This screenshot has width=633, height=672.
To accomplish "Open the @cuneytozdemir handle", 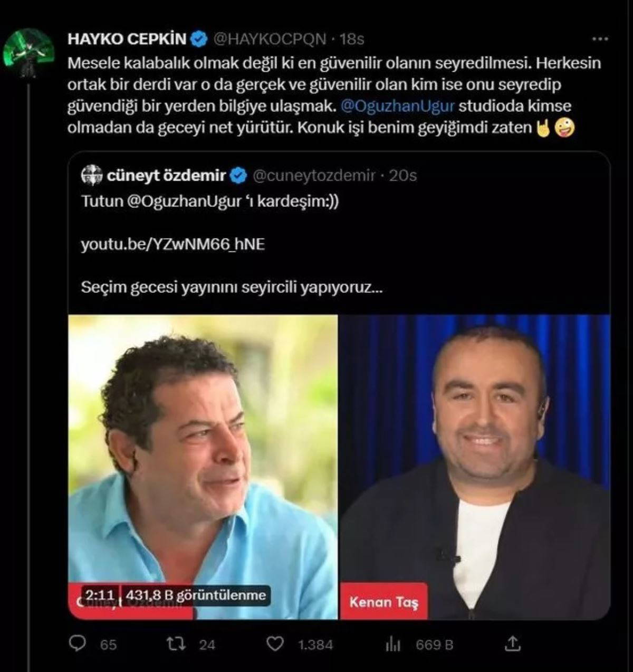I will pos(314,175).
